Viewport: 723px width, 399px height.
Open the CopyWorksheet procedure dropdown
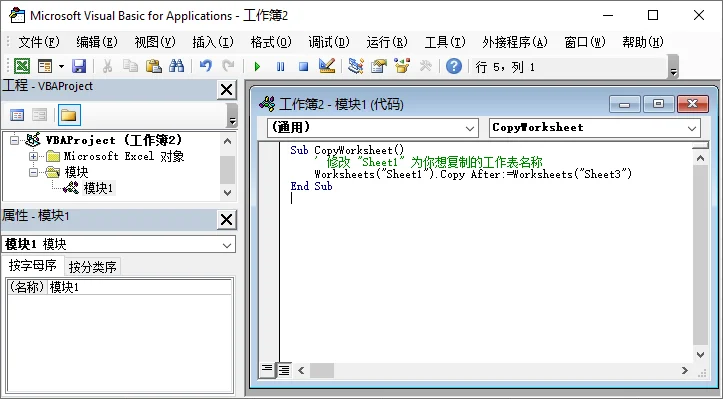692,128
